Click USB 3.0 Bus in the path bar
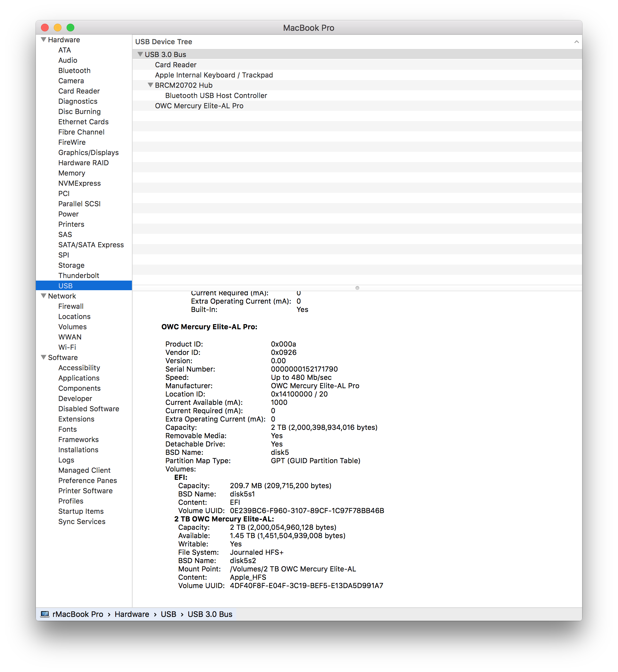This screenshot has width=618, height=672. tap(210, 614)
